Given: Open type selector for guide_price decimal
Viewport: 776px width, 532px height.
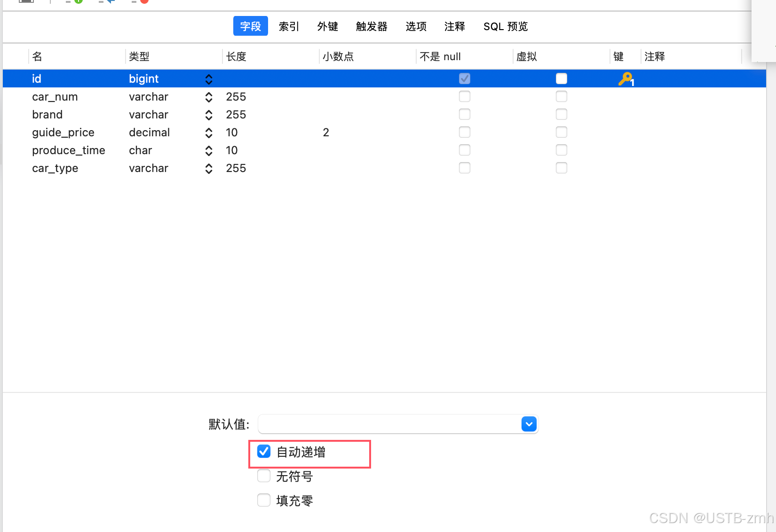Looking at the screenshot, I should [209, 133].
